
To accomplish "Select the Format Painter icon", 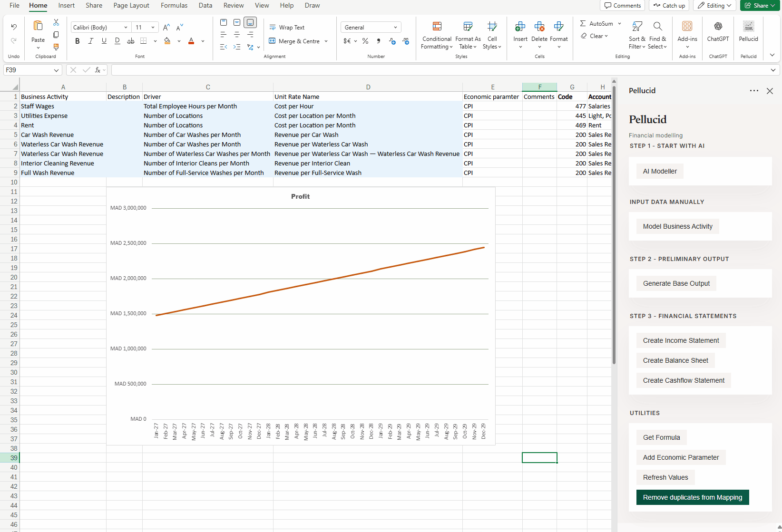I will [56, 47].
